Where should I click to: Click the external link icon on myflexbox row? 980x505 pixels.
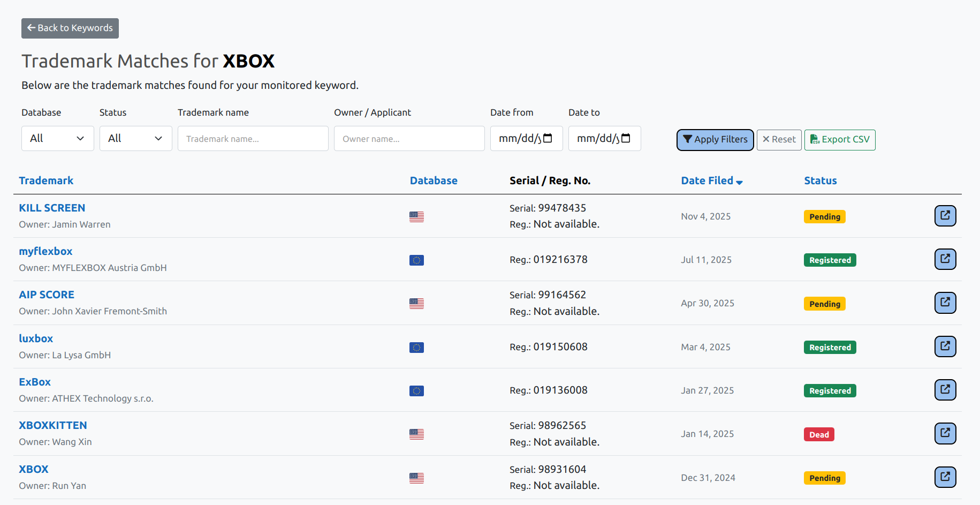click(x=945, y=259)
